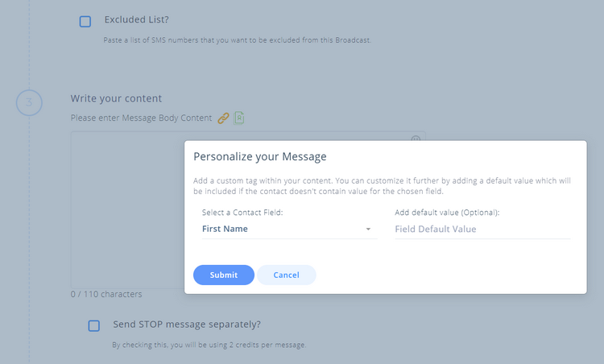The image size is (604, 364).
Task: Click the '0 / 110 characters' counter
Action: coord(106,294)
